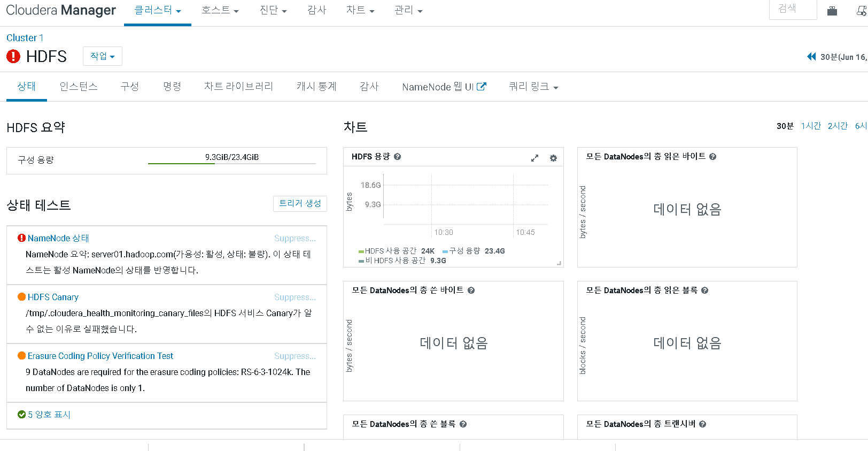Select the 30분 time range

pos(785,126)
